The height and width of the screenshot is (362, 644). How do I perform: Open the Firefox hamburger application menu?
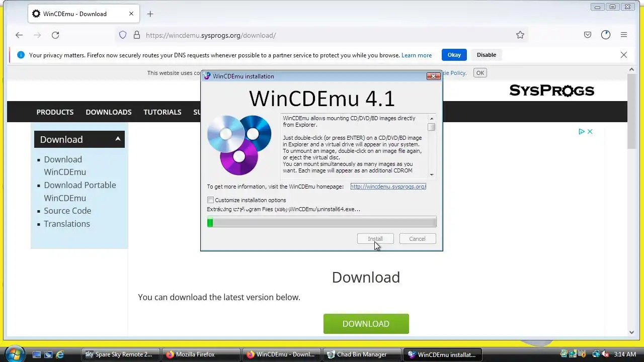pyautogui.click(x=624, y=35)
